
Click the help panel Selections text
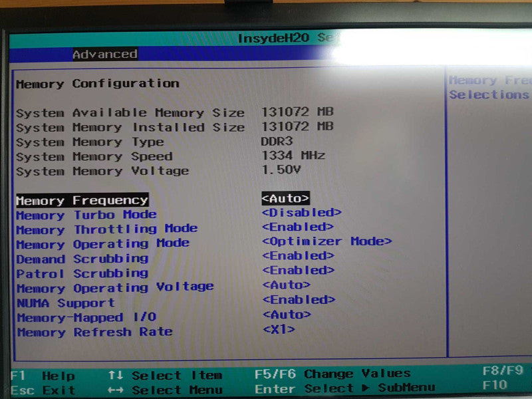tap(489, 94)
